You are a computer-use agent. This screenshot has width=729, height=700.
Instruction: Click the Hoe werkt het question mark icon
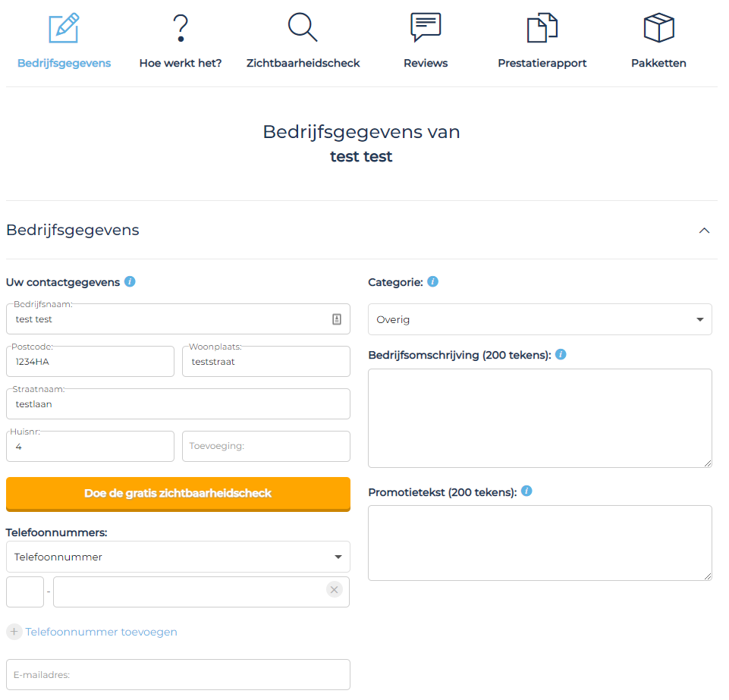181,28
